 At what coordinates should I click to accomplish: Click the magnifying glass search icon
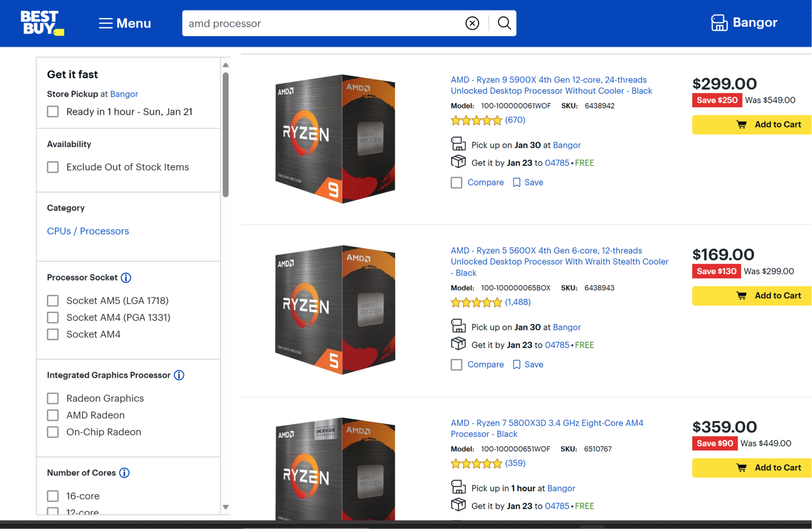click(504, 23)
